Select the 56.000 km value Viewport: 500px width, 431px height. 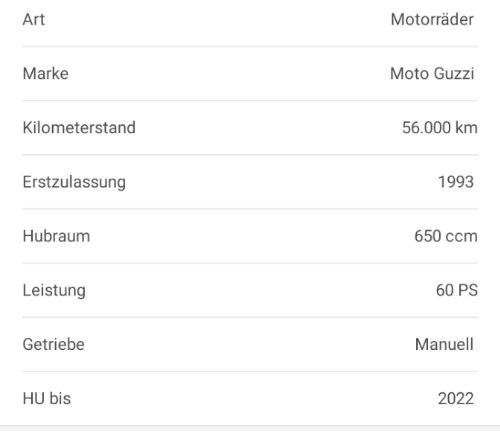pyautogui.click(x=440, y=128)
